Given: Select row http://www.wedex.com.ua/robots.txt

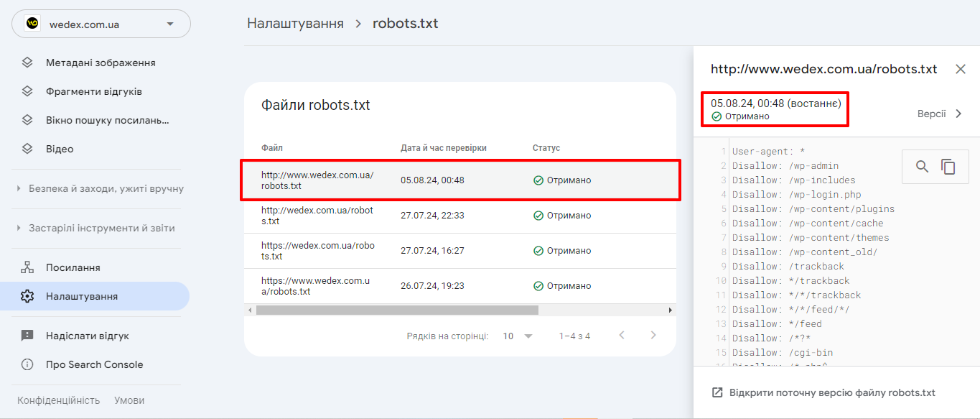Looking at the screenshot, I should [x=460, y=180].
